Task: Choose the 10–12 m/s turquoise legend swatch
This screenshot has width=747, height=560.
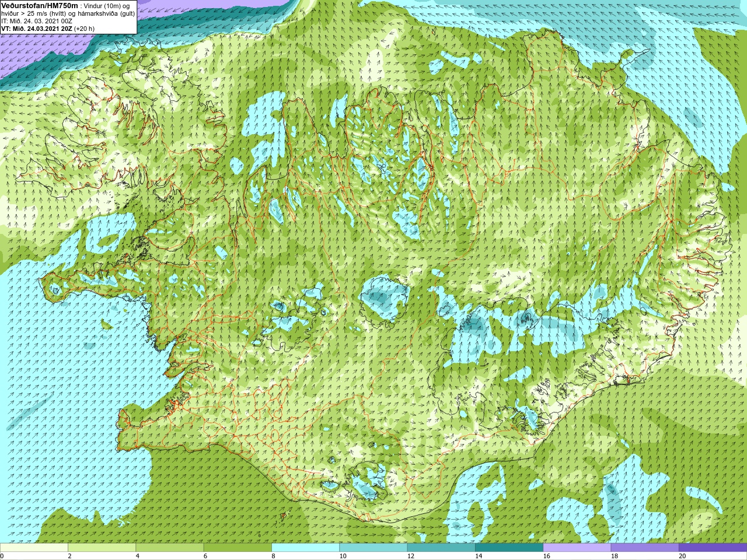Action: coord(373,548)
